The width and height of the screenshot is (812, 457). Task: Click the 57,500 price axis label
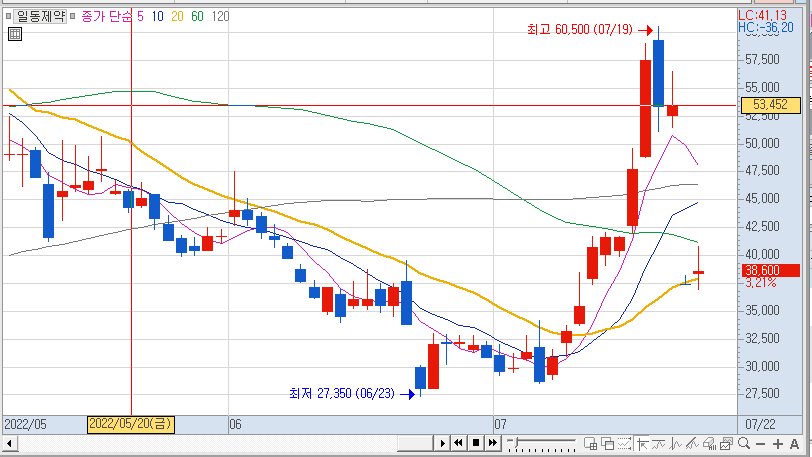tap(762, 60)
